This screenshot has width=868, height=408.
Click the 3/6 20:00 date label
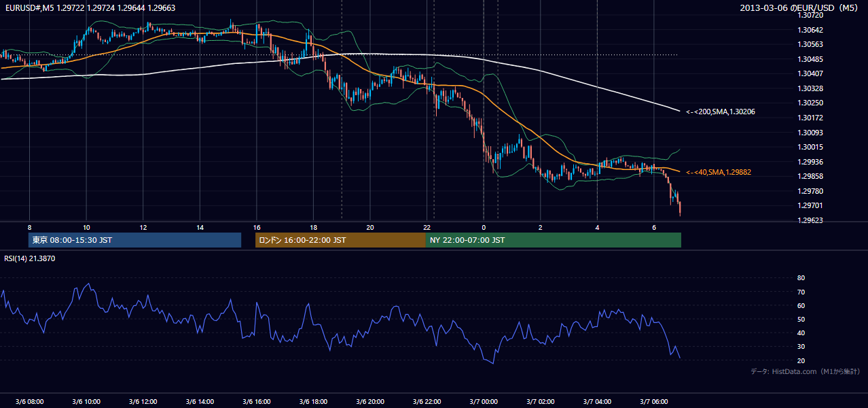coord(370,401)
